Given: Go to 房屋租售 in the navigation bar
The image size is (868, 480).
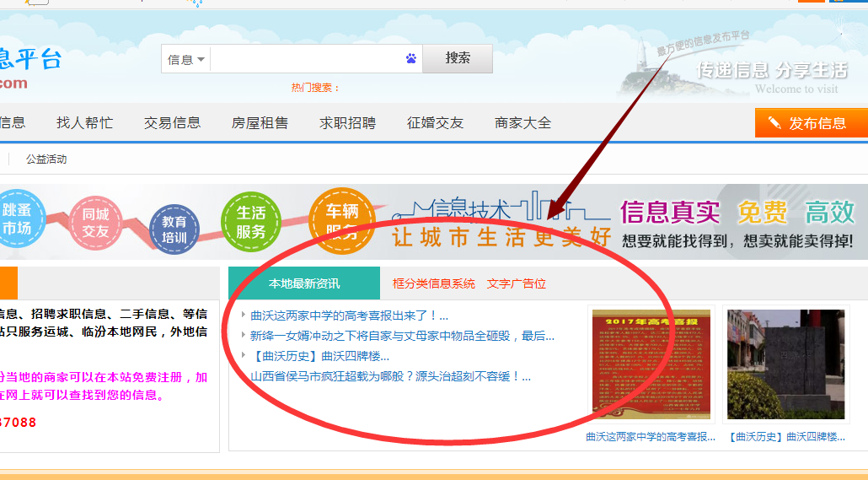Looking at the screenshot, I should [x=260, y=123].
